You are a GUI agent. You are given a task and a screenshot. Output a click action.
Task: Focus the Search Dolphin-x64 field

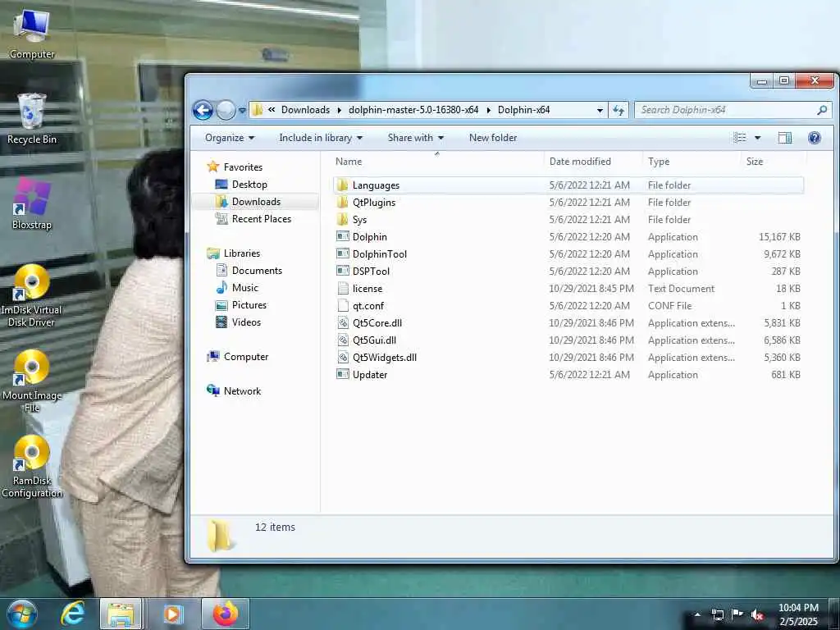pyautogui.click(x=733, y=110)
